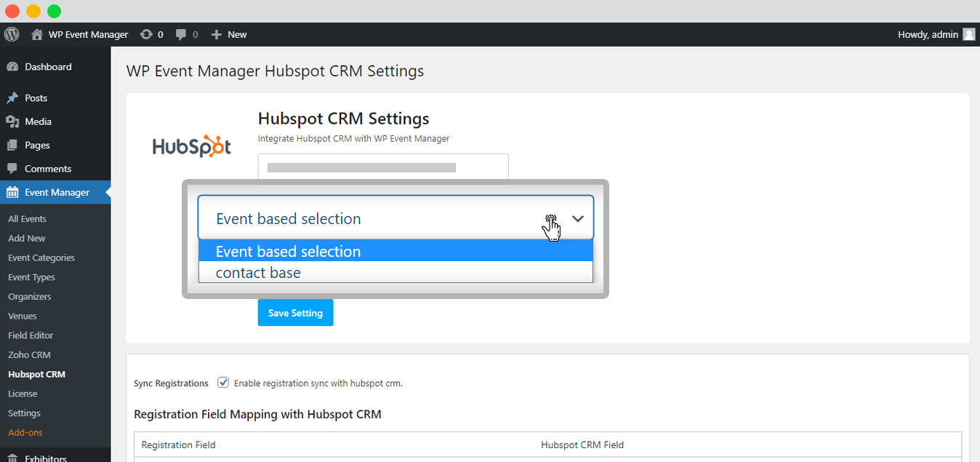The width and height of the screenshot is (980, 462).
Task: Open Settings submenu under Event Manager
Action: pyautogui.click(x=24, y=413)
